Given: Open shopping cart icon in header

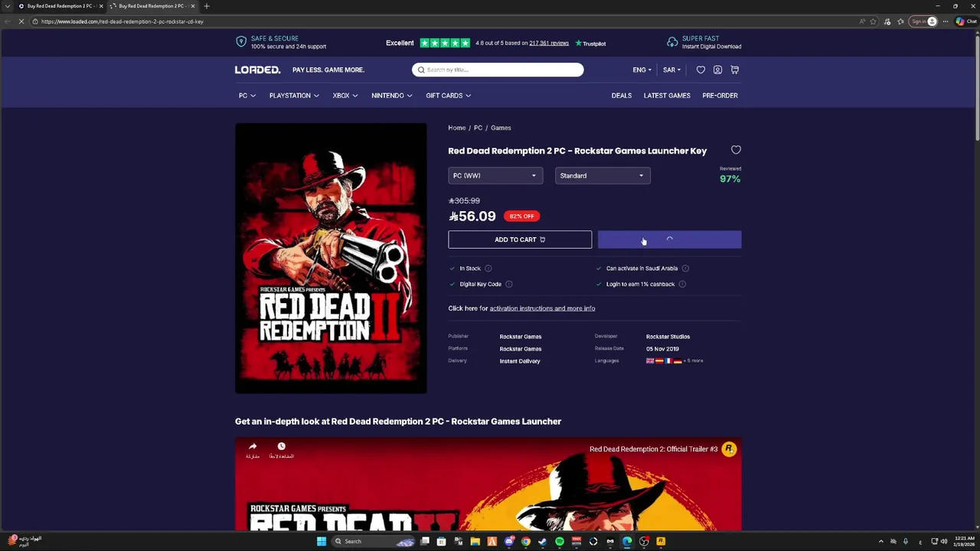Looking at the screenshot, I should pos(735,70).
